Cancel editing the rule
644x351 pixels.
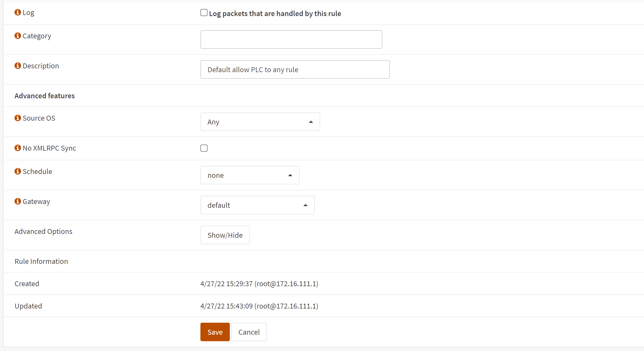[249, 332]
